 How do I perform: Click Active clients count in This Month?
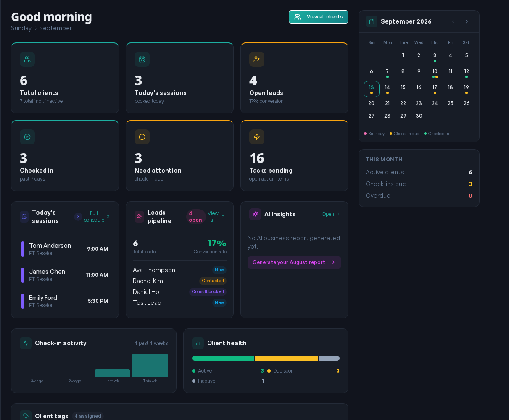(x=470, y=172)
